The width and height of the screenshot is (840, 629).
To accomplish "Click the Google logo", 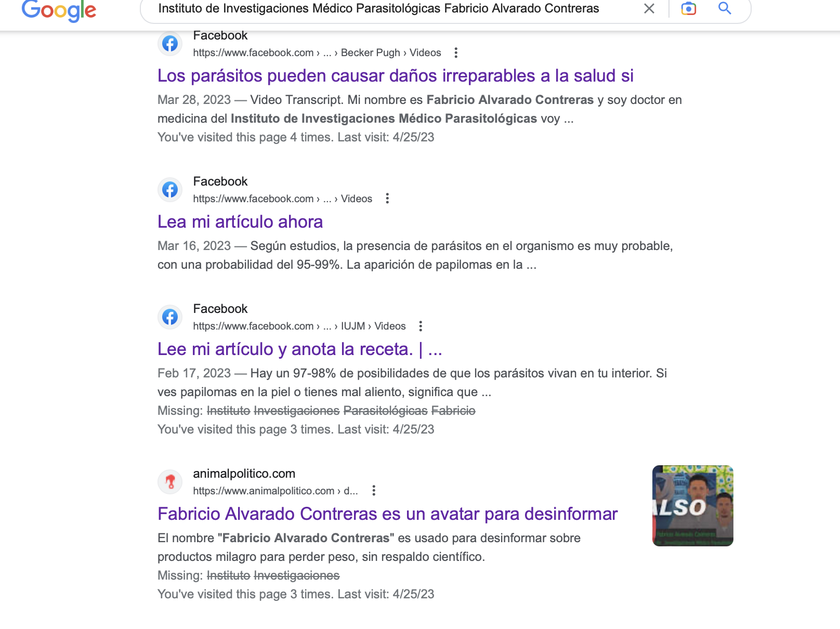I will (59, 10).
